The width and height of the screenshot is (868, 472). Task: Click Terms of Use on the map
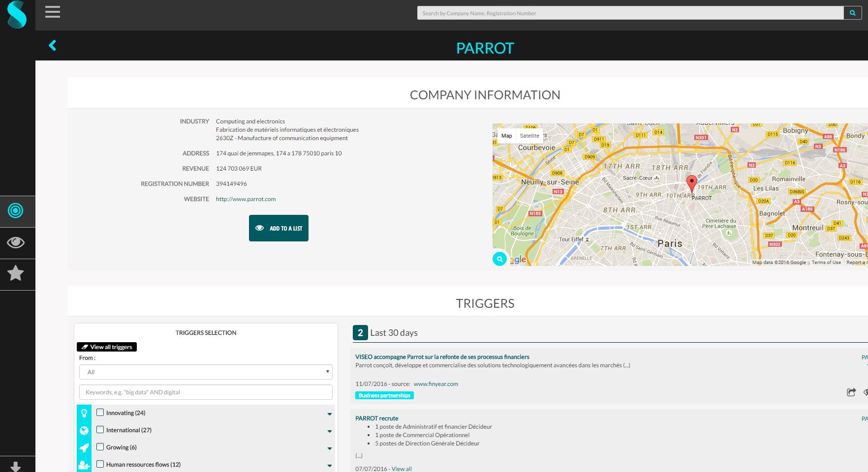point(826,263)
